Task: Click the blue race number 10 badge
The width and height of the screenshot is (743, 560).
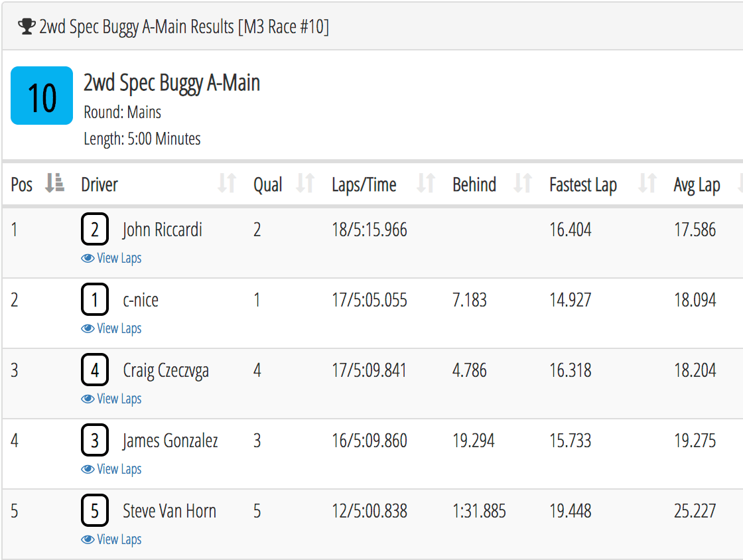Action: tap(42, 96)
